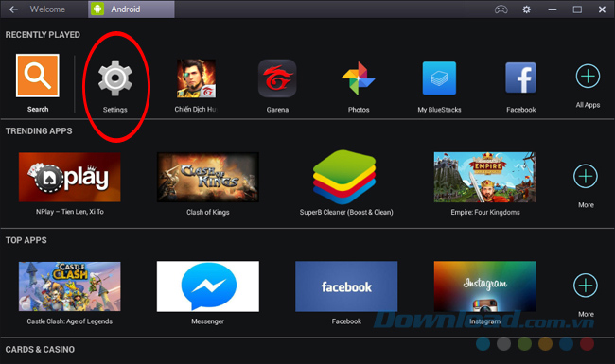Click the Clash of Kings caption
Image resolution: width=615 pixels, height=364 pixels.
tap(208, 212)
